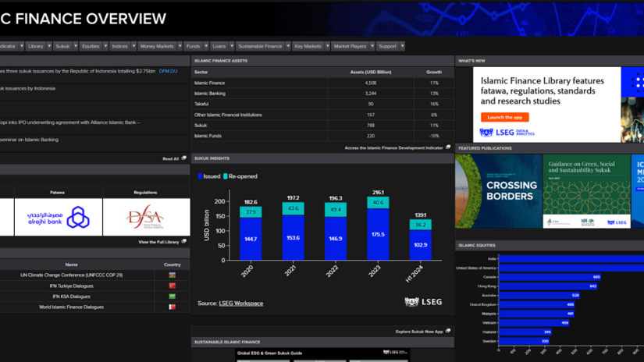Open the Loans menu

(219, 46)
